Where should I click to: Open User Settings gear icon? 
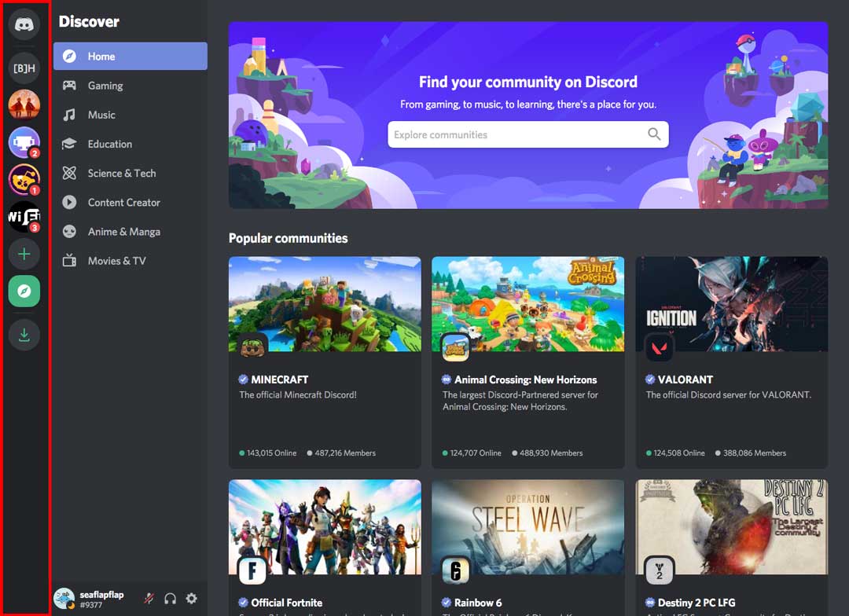coord(191,599)
